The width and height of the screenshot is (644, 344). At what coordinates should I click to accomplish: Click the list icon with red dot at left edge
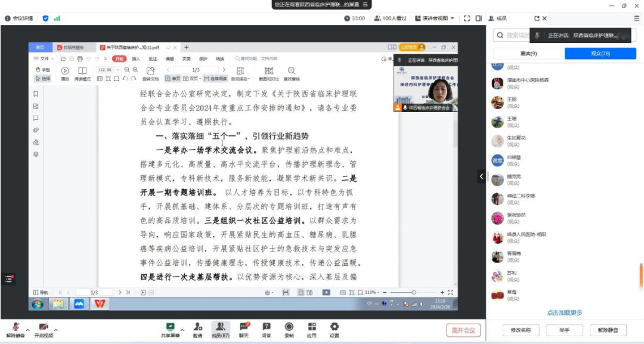point(8,279)
